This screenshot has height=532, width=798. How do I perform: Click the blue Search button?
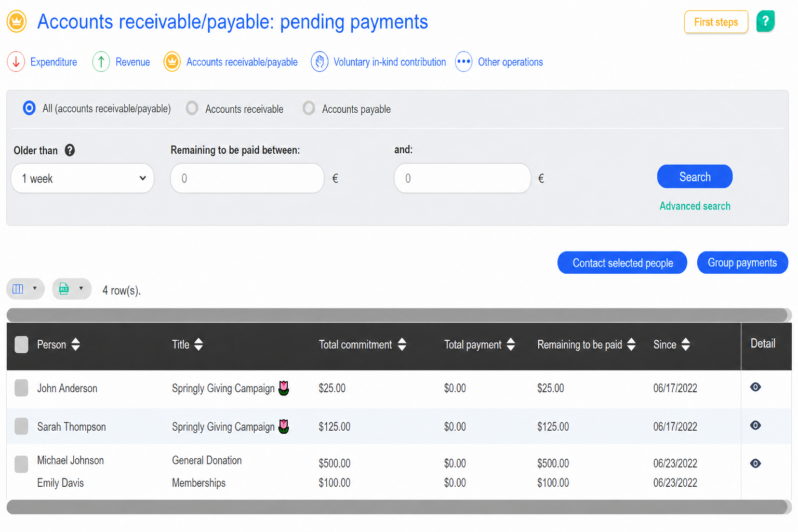point(695,177)
